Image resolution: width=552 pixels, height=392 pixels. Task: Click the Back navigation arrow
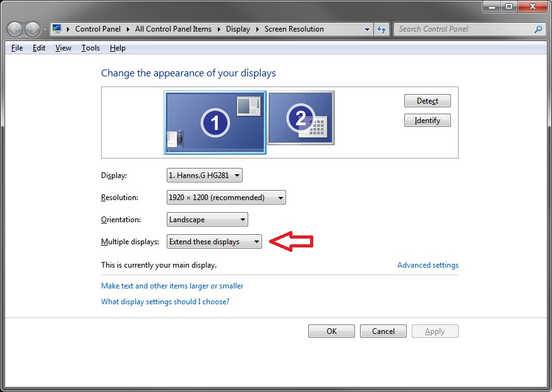15,29
